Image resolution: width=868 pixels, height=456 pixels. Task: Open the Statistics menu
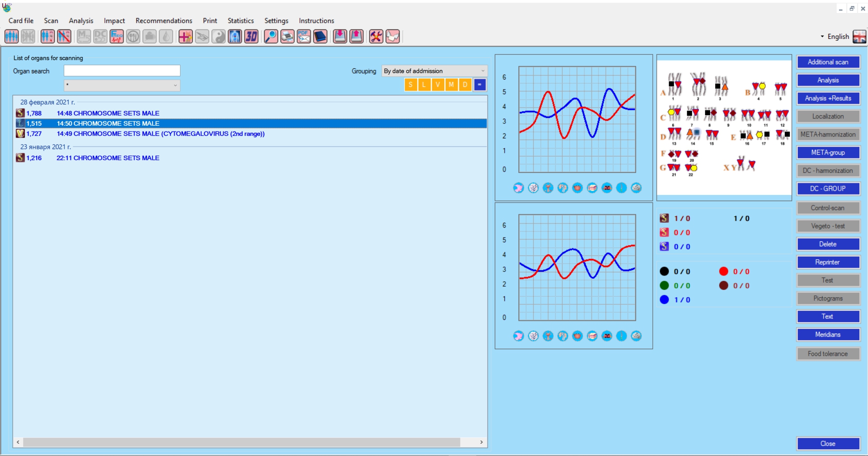coord(241,21)
